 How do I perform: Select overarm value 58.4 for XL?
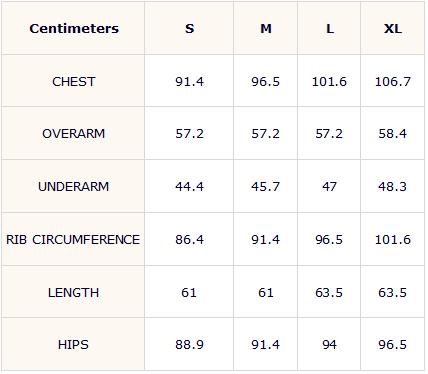(x=393, y=134)
